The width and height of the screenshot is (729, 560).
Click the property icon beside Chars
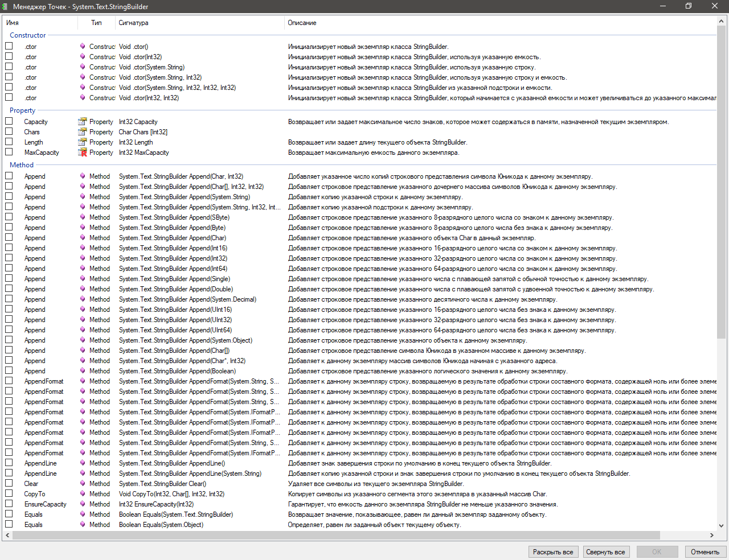click(x=83, y=132)
